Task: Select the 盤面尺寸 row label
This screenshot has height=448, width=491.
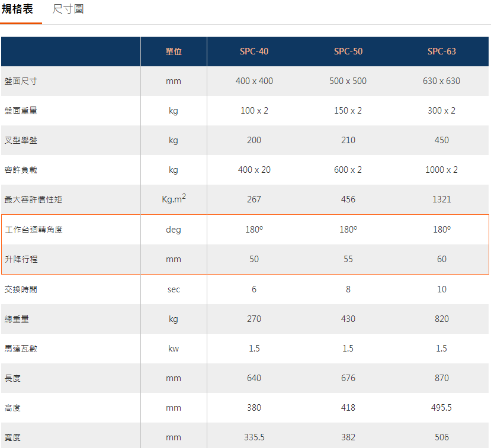Action: point(21,81)
